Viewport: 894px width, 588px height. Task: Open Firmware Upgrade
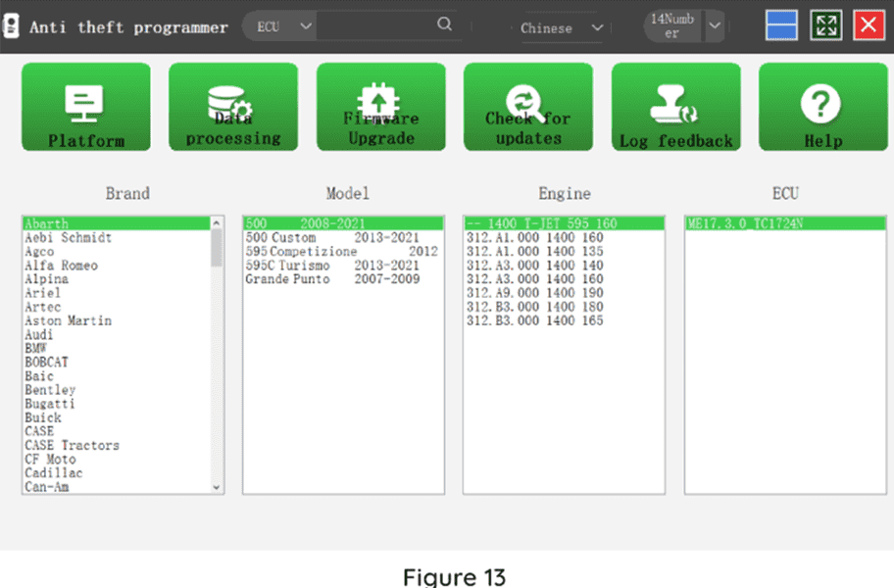381,107
